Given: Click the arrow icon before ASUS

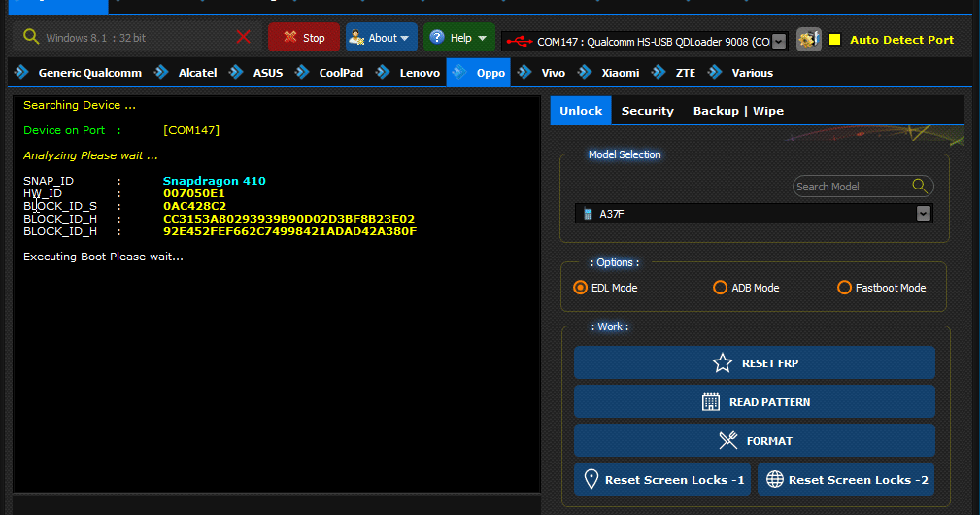Looking at the screenshot, I should coord(236,72).
